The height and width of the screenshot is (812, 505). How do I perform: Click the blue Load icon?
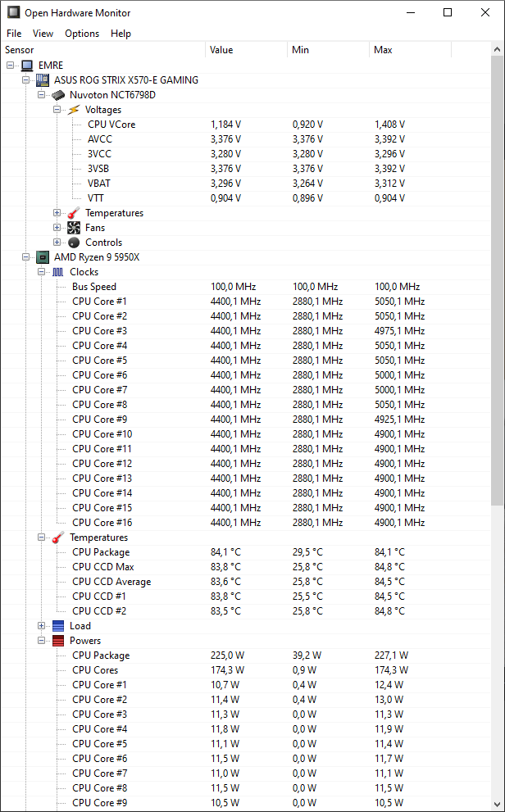(x=58, y=626)
